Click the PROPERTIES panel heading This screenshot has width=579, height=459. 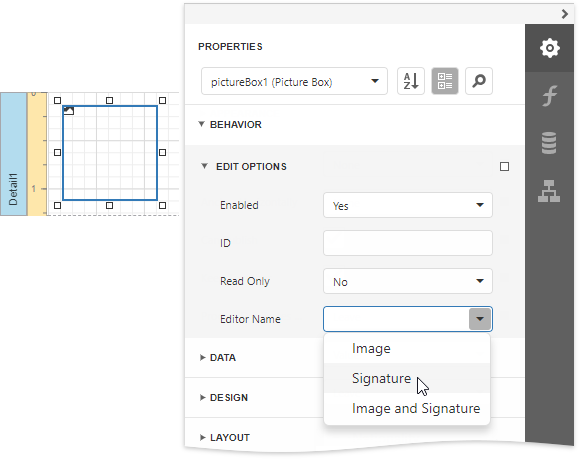230,47
